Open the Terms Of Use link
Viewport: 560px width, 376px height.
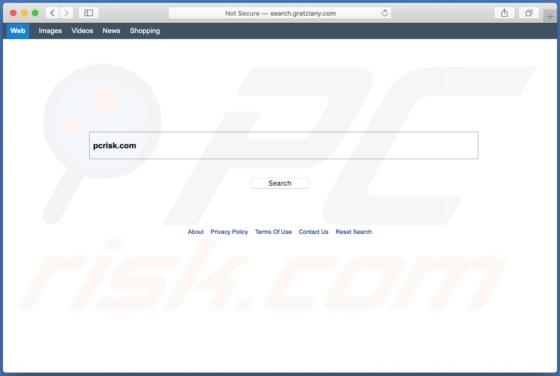click(273, 232)
